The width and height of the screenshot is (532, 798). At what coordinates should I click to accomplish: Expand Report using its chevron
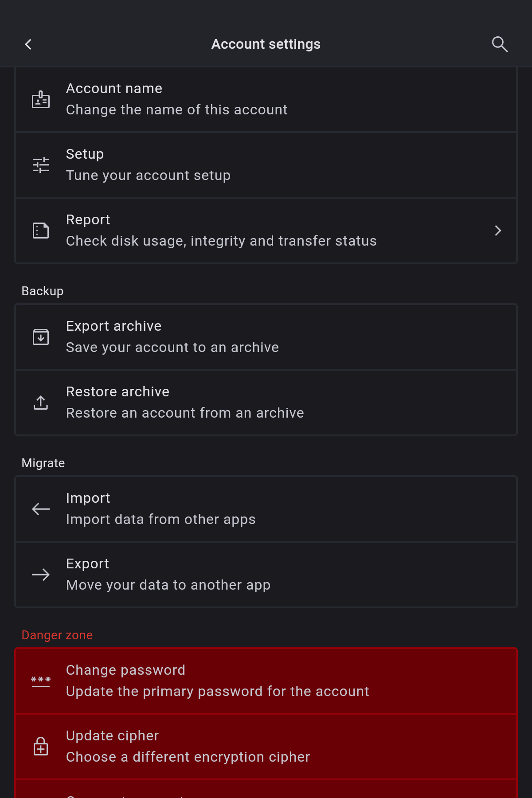click(x=498, y=231)
